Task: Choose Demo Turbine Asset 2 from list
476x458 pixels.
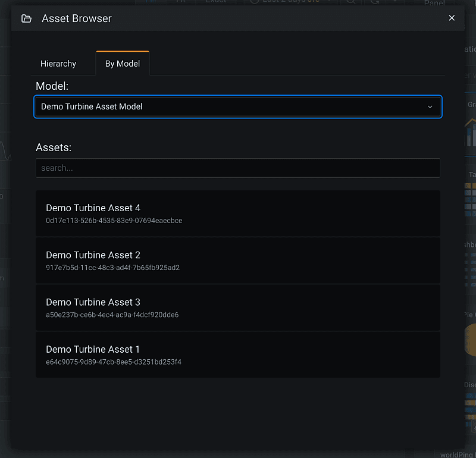Action: coord(93,255)
